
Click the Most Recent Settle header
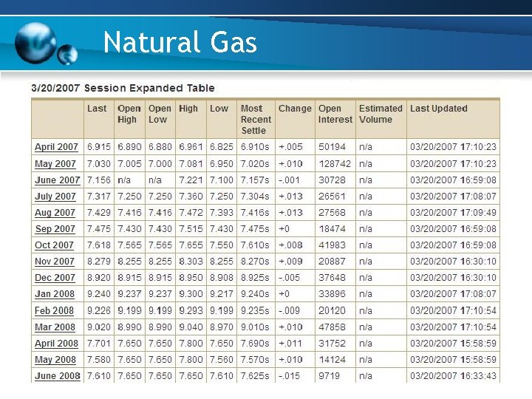(256, 120)
